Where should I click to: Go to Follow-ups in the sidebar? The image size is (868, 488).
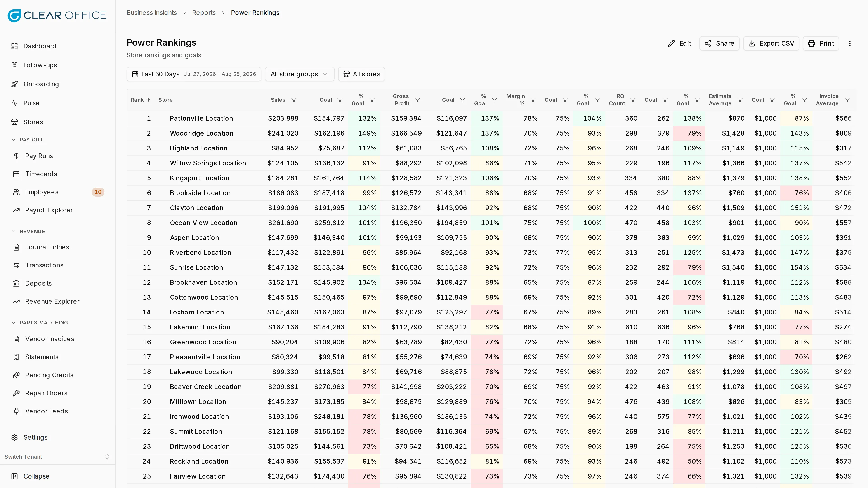coord(58,65)
